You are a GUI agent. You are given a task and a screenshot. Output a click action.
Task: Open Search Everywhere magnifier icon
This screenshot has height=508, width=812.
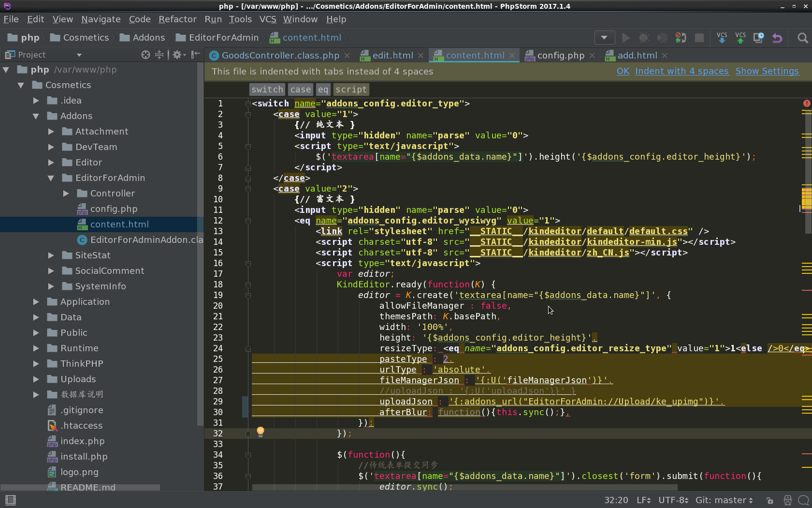(802, 38)
